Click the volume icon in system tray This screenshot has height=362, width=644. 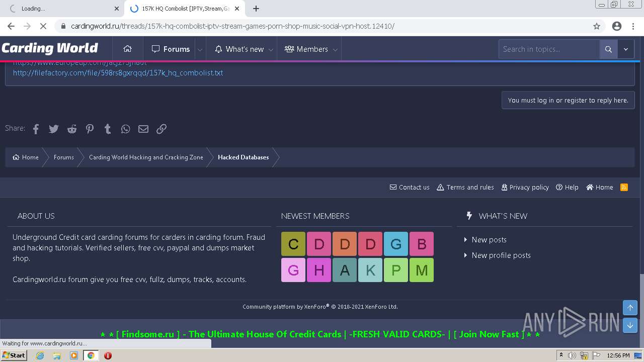pos(572,355)
